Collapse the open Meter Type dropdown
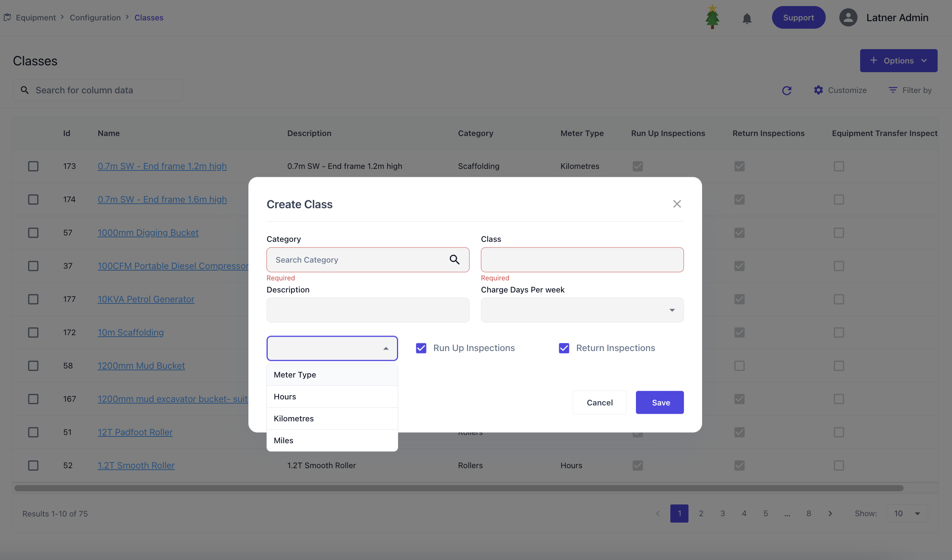The image size is (952, 560). coord(386,348)
